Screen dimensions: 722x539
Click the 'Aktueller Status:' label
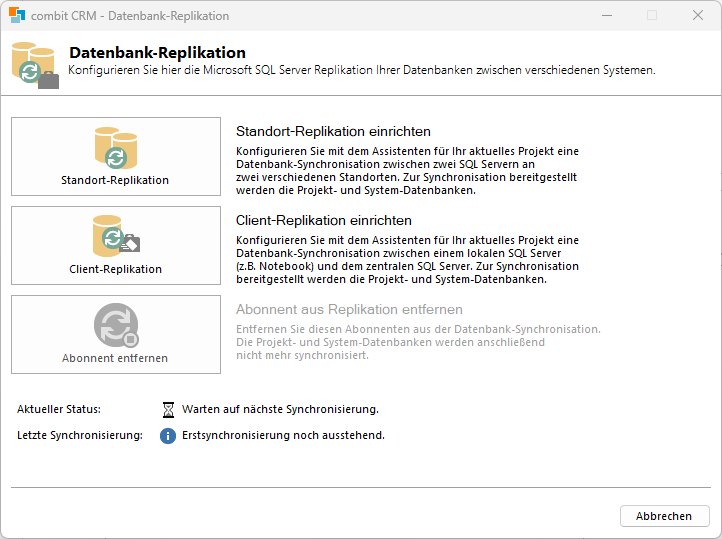pos(59,409)
